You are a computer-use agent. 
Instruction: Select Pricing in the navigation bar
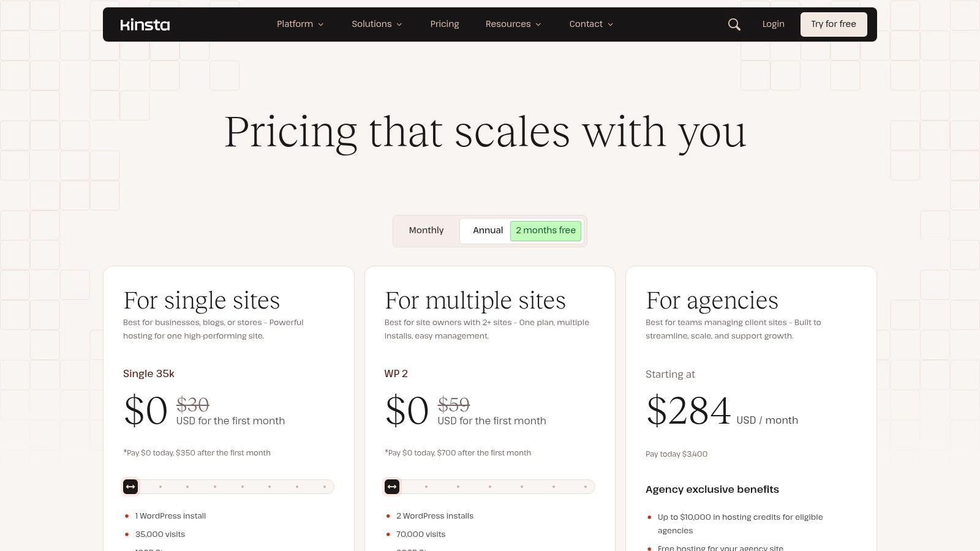tap(445, 24)
